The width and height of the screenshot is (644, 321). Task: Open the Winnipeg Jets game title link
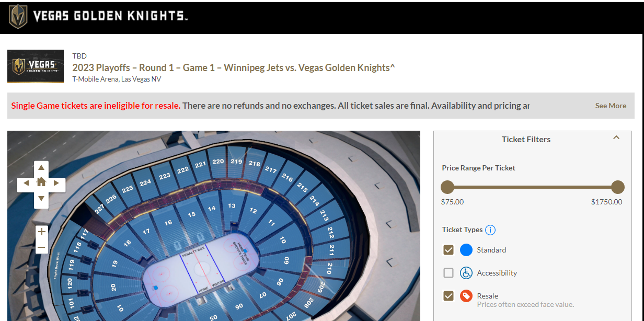(x=234, y=68)
